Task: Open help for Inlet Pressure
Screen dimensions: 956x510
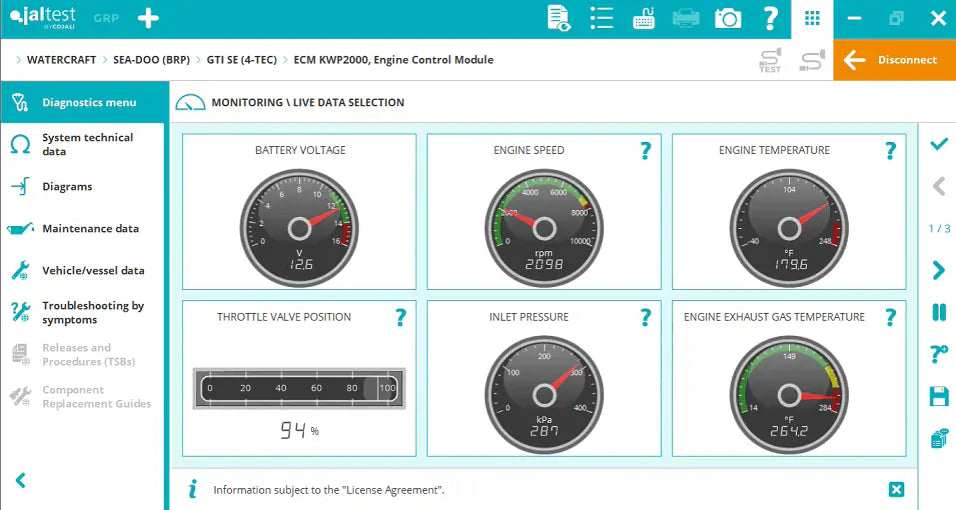Action: 646,317
